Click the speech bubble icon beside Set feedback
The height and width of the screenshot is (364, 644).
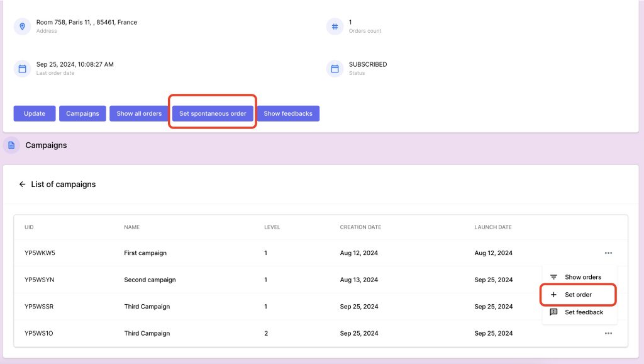(x=553, y=312)
